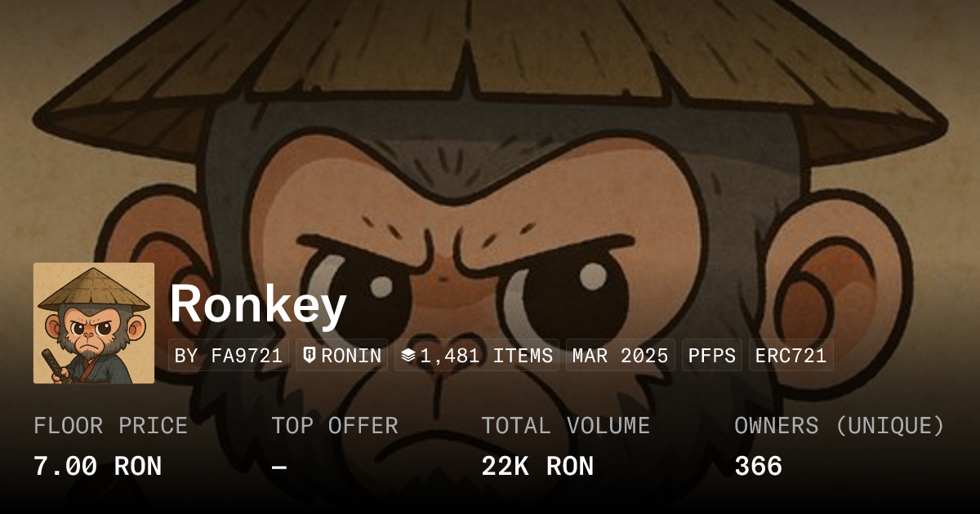Screen dimensions: 980x514
Task: Click the 7.00 RON floor value
Action: pos(98,467)
